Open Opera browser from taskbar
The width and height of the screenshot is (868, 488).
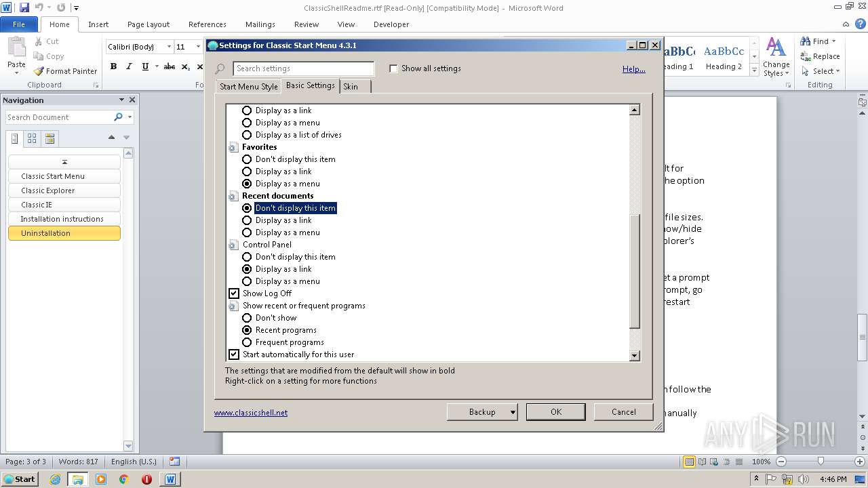click(x=146, y=479)
